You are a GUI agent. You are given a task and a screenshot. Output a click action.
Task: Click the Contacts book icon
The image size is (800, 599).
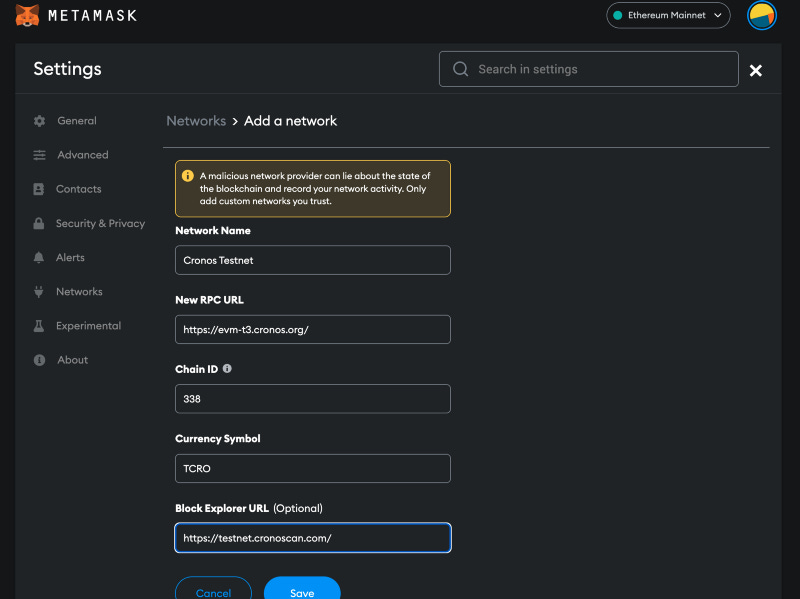coord(39,189)
